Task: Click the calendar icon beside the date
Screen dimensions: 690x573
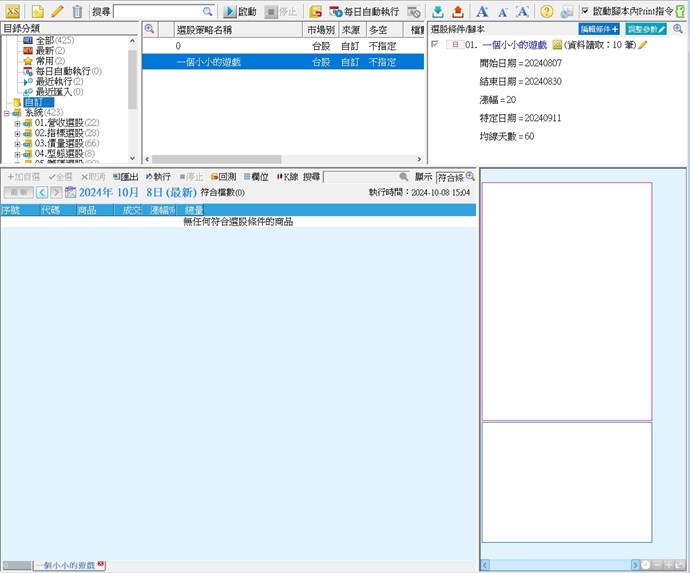Action: pyautogui.click(x=70, y=192)
